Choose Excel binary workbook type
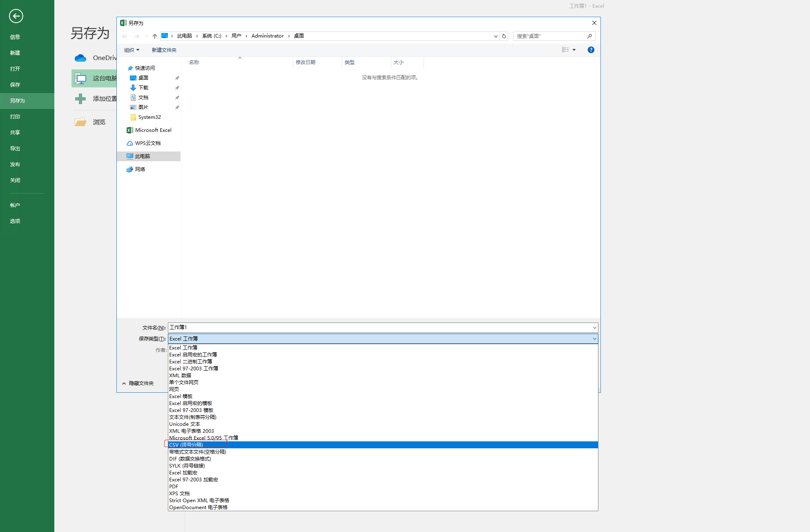This screenshot has height=532, width=810. (383, 362)
